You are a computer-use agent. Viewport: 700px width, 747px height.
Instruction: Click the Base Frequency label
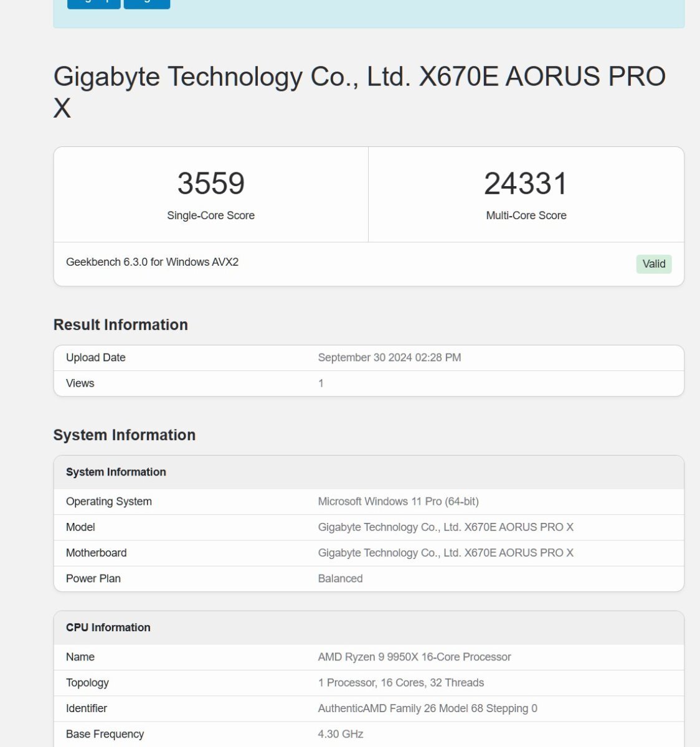pos(105,734)
